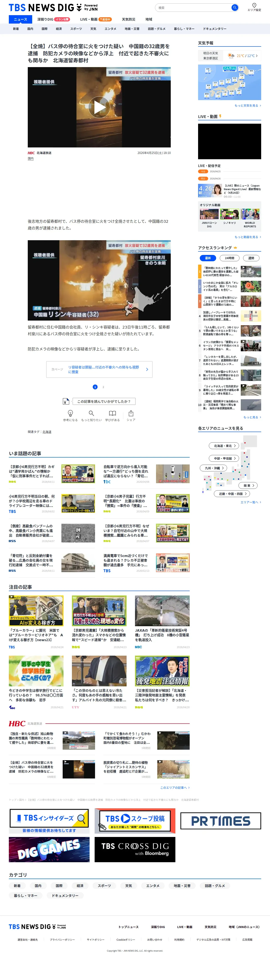Open the TBSインサイダーズ banner
The image size is (270, 980).
click(49, 821)
